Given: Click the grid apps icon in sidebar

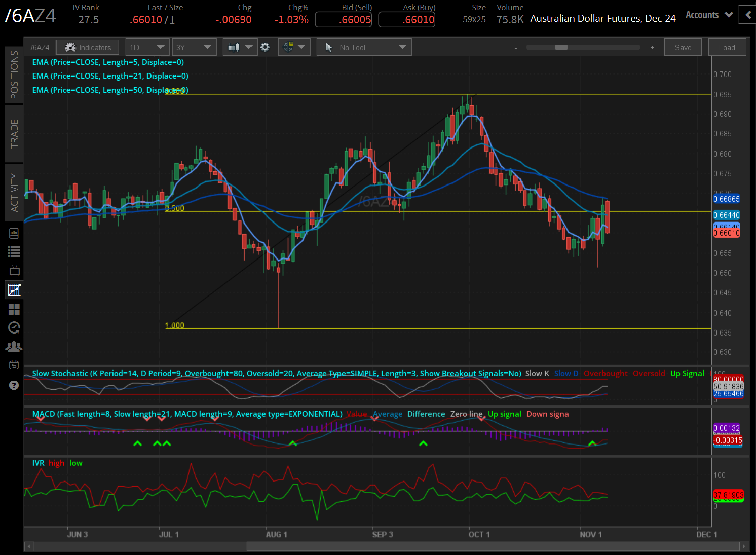Looking at the screenshot, I should click(14, 309).
